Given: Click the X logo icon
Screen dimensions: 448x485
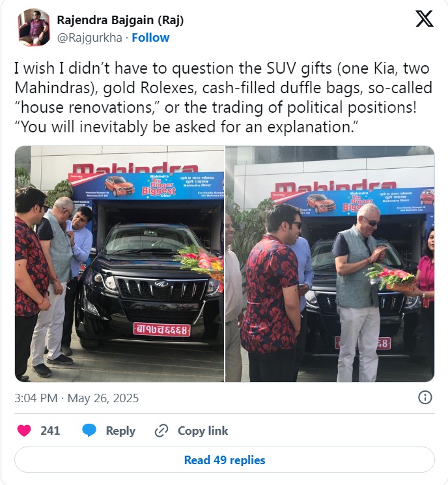Looking at the screenshot, I should pyautogui.click(x=424, y=19).
